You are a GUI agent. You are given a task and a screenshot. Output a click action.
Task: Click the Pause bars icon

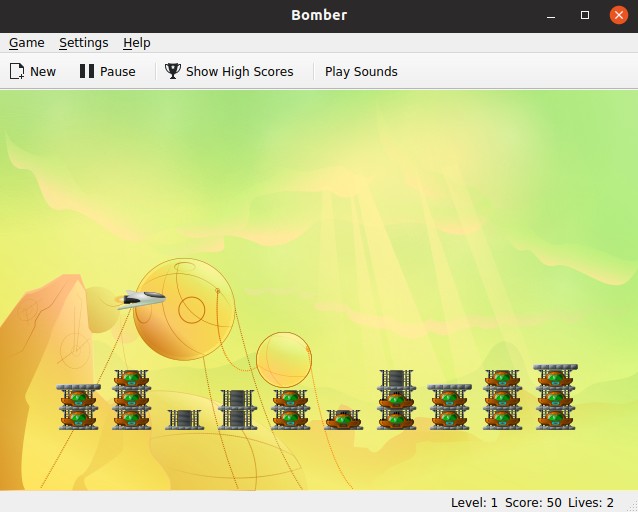(x=87, y=71)
